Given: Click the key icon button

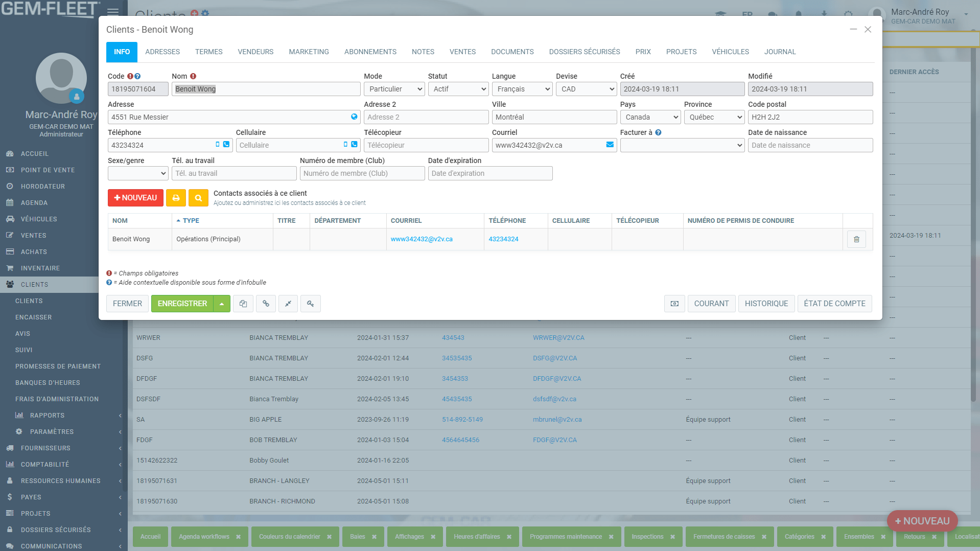Looking at the screenshot, I should (x=311, y=304).
